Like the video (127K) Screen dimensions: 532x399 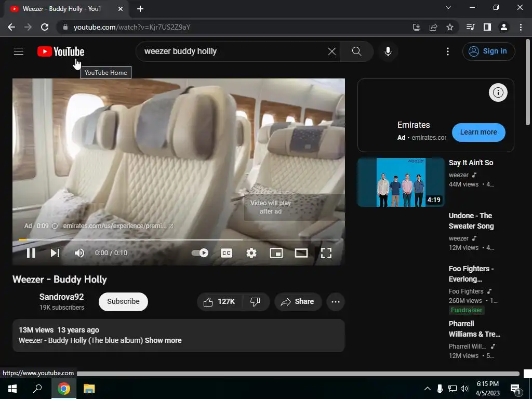[220, 301]
